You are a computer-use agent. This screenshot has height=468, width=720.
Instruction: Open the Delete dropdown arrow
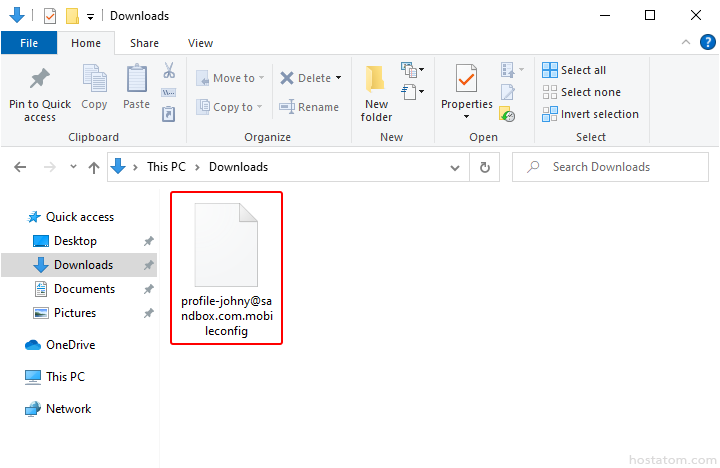pos(338,78)
